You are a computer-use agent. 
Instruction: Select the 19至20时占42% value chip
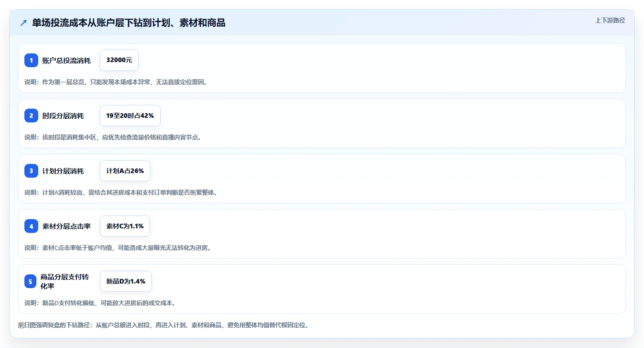[130, 116]
